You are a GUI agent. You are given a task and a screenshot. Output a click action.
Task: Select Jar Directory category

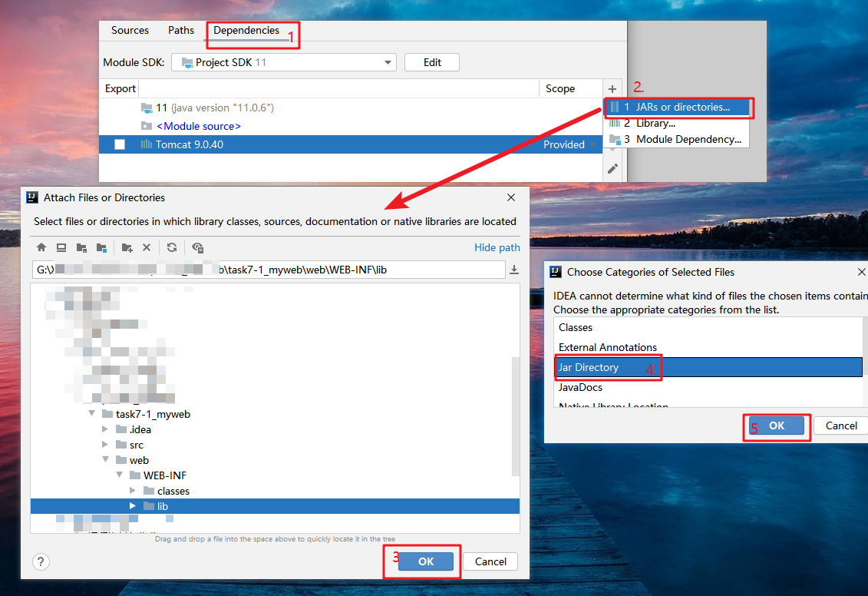(x=708, y=367)
